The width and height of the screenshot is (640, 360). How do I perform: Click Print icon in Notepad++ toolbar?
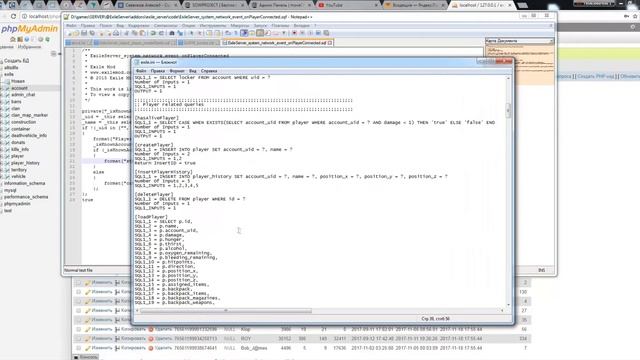[x=117, y=33]
